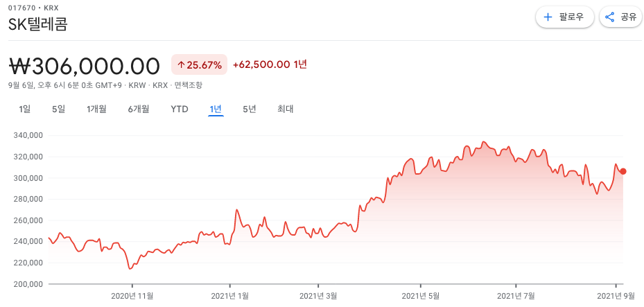Click the plus icon in 팔로우 button
The image size is (644, 307).
point(548,17)
